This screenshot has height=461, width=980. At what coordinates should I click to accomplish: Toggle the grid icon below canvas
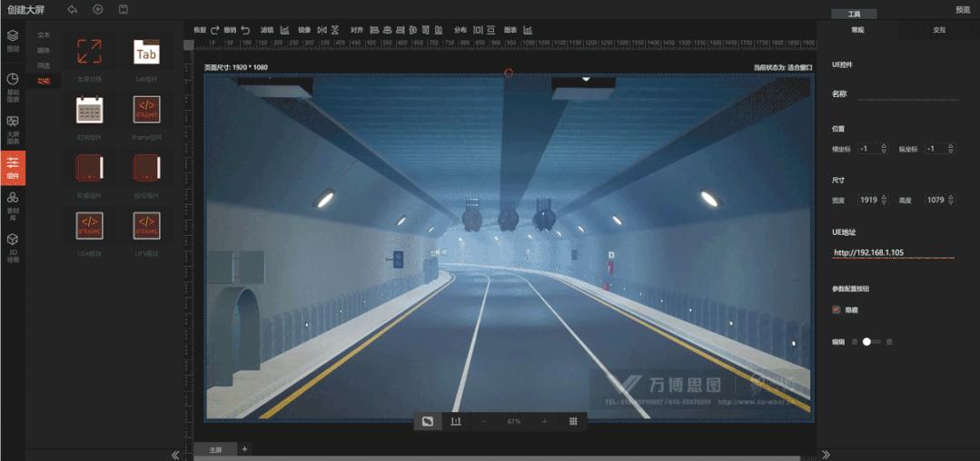coord(573,422)
